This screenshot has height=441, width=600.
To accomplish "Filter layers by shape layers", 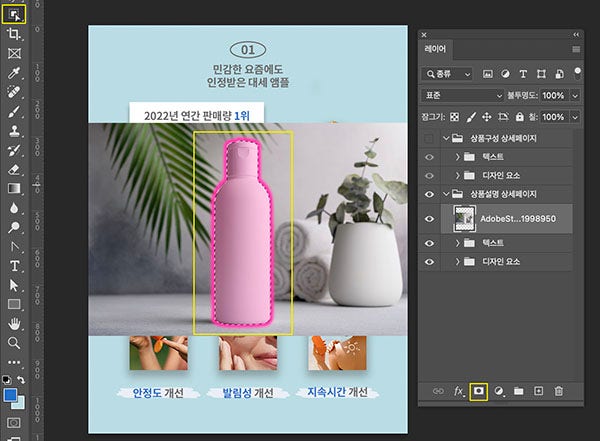I will point(541,74).
